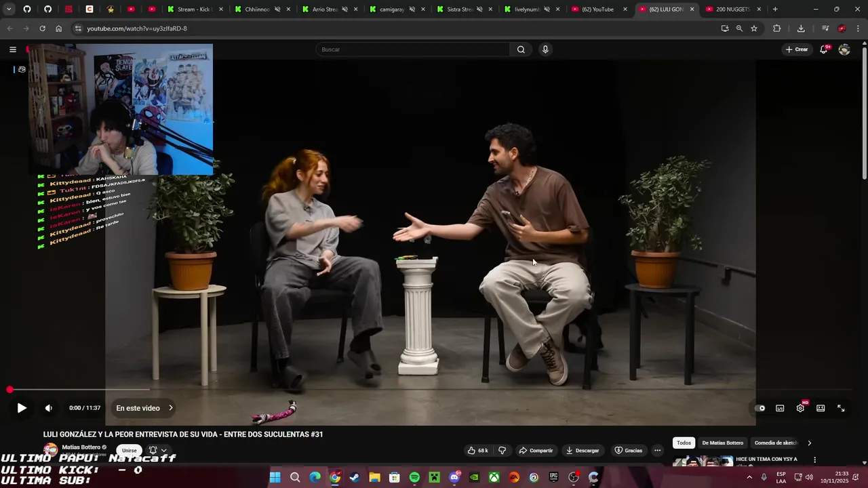
Task: Open Chrome downloads
Action: coord(801,28)
